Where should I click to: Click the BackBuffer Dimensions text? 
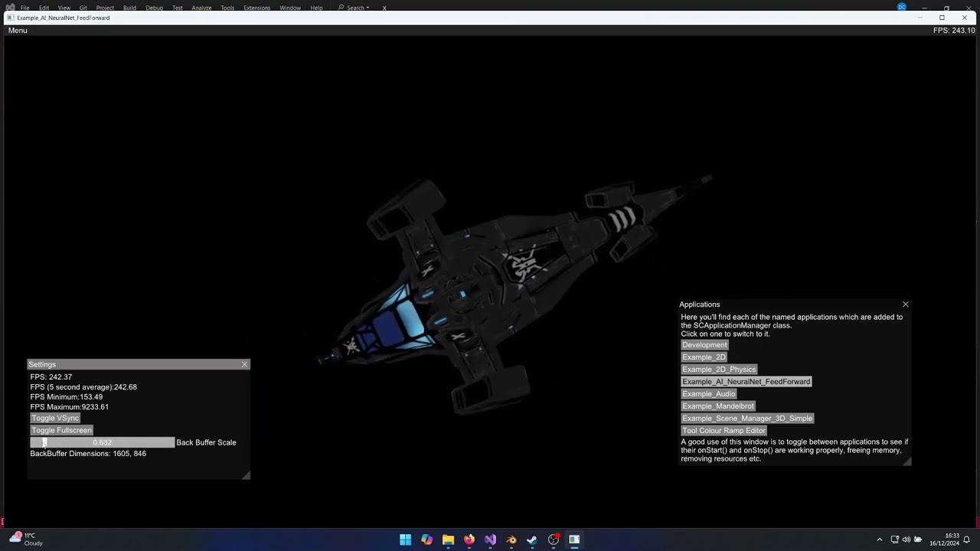coord(88,454)
